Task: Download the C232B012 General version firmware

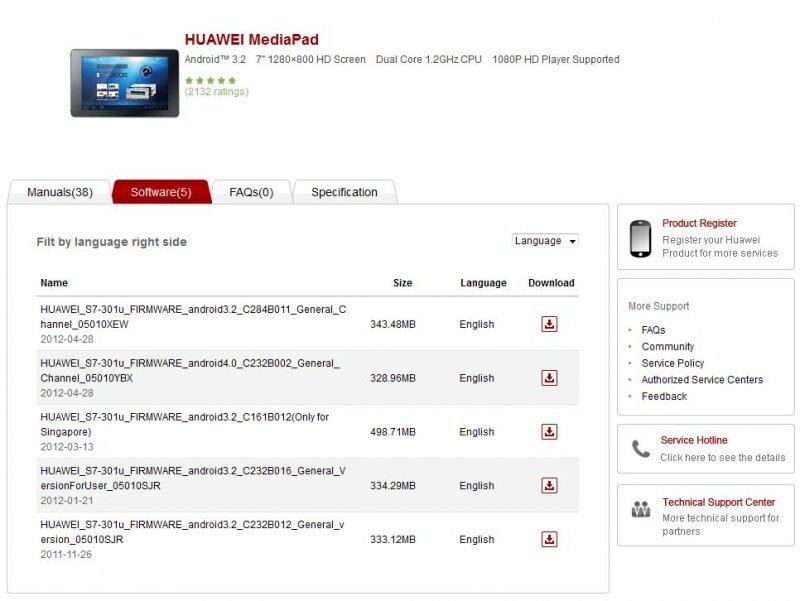Action: (550, 539)
